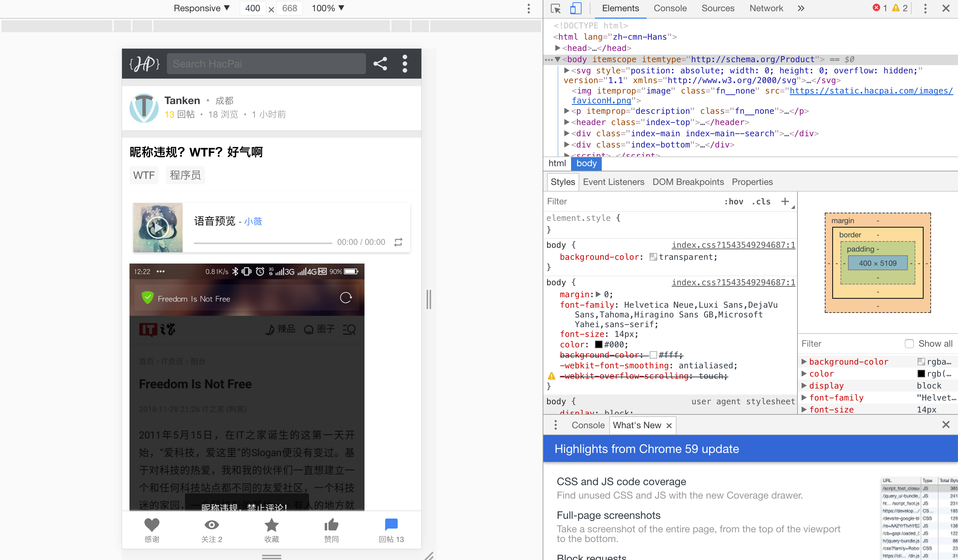Click the Search HacPai input field

(x=266, y=64)
